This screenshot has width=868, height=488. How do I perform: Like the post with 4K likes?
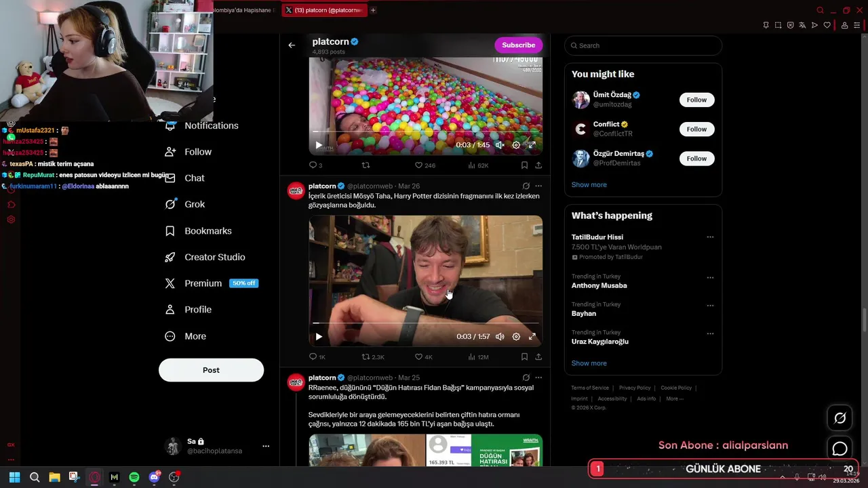point(424,357)
